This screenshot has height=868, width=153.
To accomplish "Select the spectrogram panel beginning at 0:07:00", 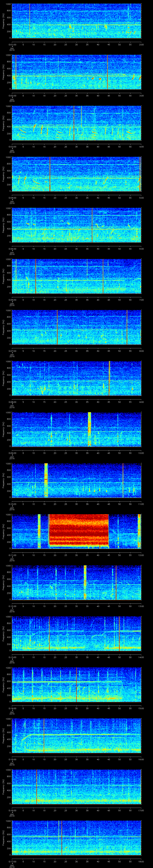I will [x=76, y=327].
